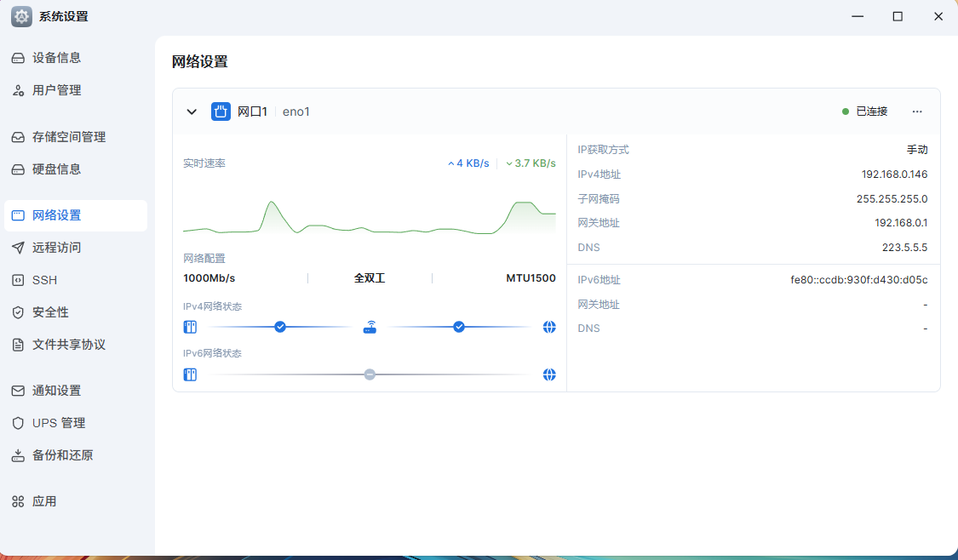Open 远程访问 remote access page

pyautogui.click(x=58, y=247)
